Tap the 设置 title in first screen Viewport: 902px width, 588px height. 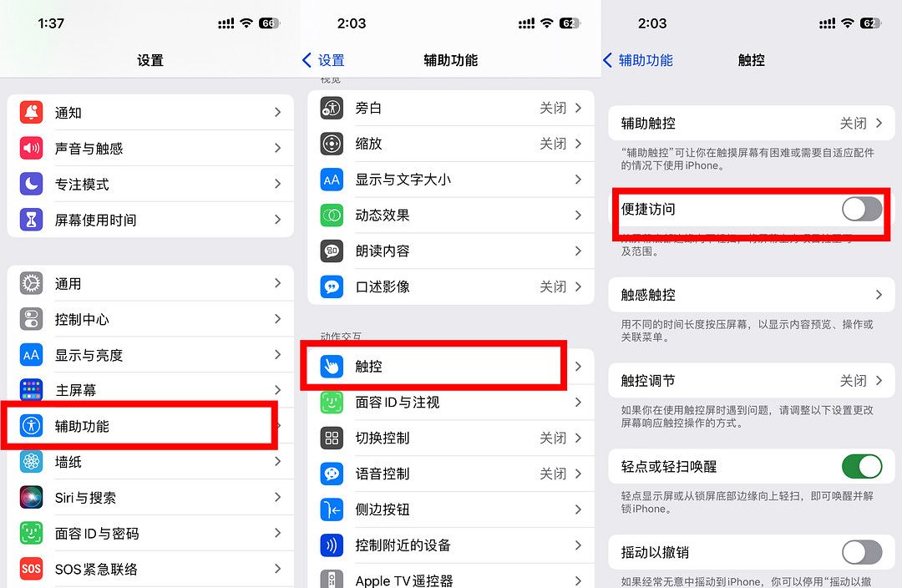point(150,60)
